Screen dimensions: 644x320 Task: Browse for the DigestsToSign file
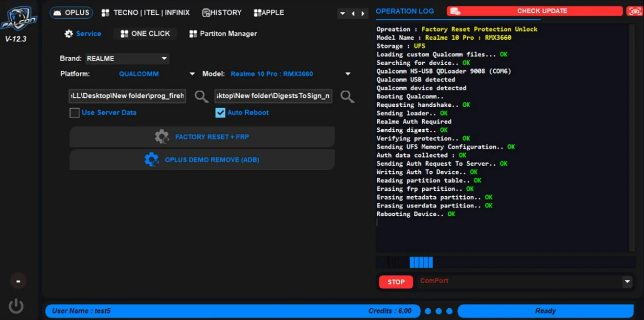pos(347,96)
